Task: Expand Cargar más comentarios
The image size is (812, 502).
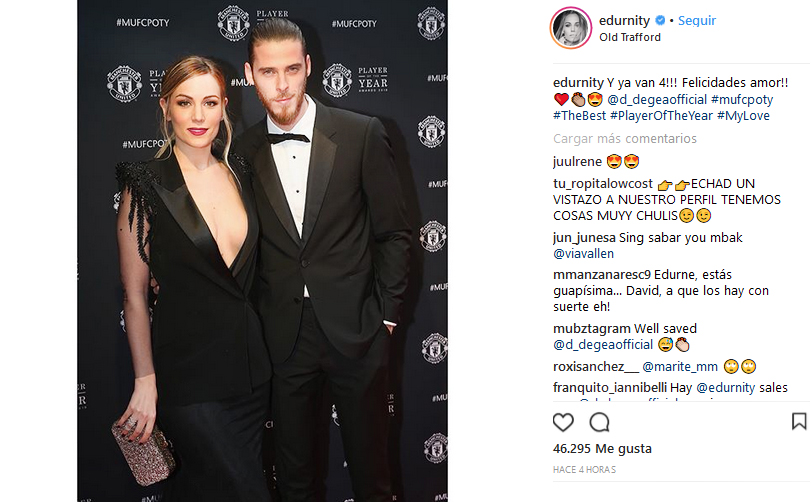Action: [x=625, y=138]
